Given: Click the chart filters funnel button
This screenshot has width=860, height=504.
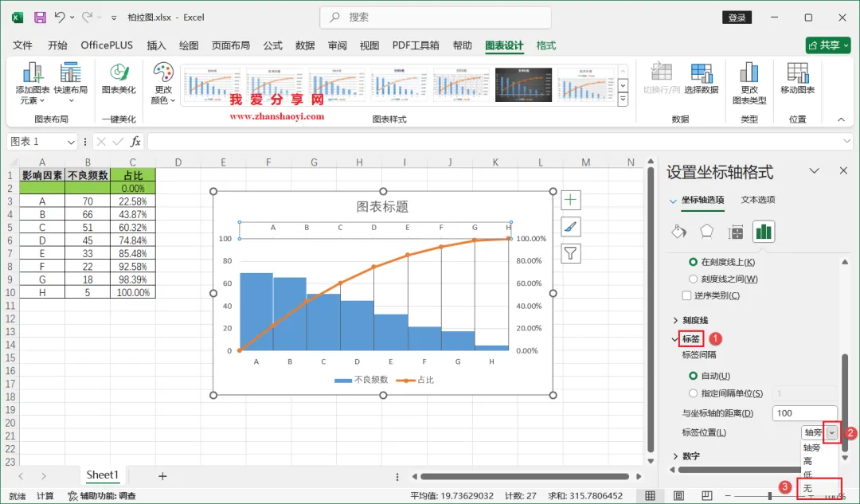Looking at the screenshot, I should 570,253.
